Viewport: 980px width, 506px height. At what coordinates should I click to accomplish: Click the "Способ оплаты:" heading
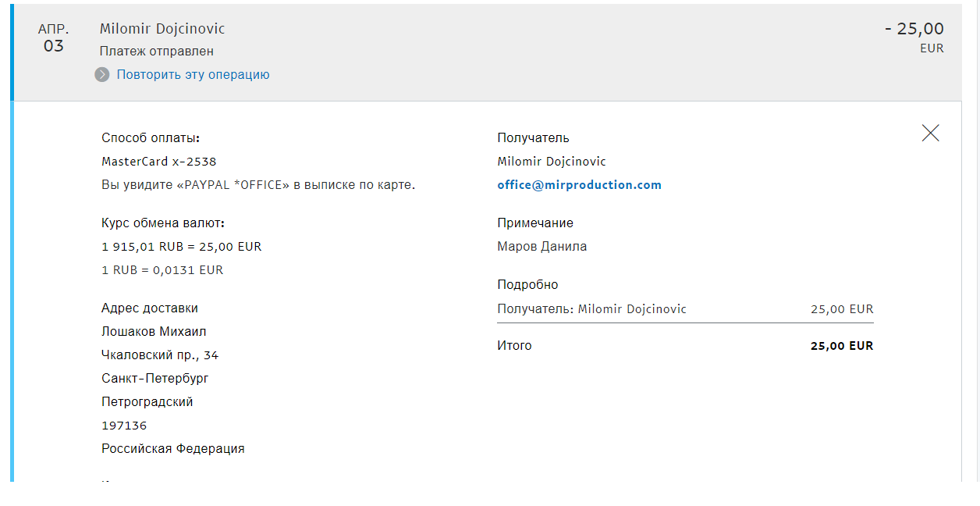pos(151,138)
